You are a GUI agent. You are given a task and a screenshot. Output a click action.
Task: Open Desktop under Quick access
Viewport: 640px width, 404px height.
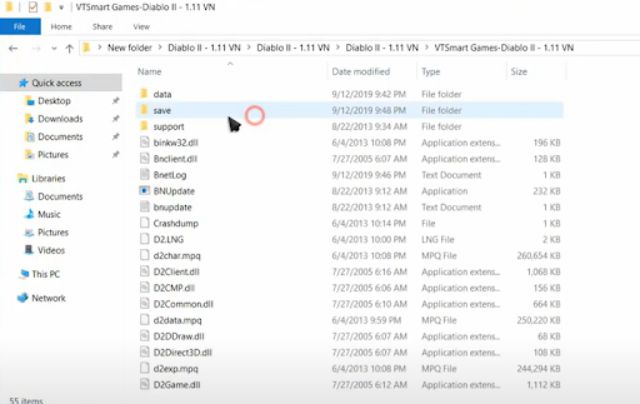click(54, 101)
